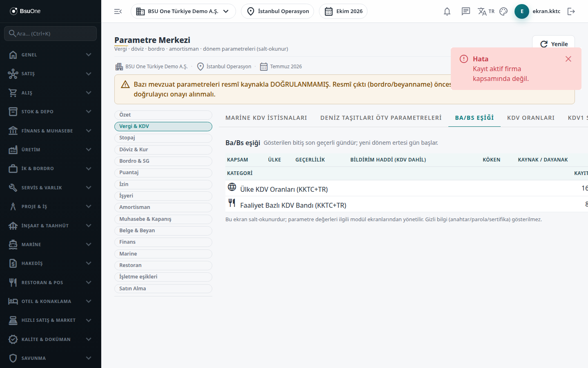Click the İnşaat & Taahhüt icon
The height and width of the screenshot is (368, 588).
(x=13, y=226)
